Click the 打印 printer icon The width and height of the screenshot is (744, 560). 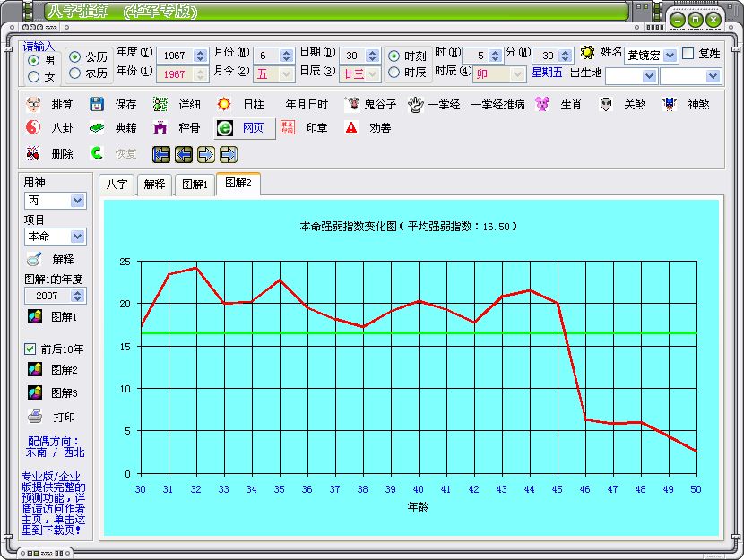click(x=35, y=417)
